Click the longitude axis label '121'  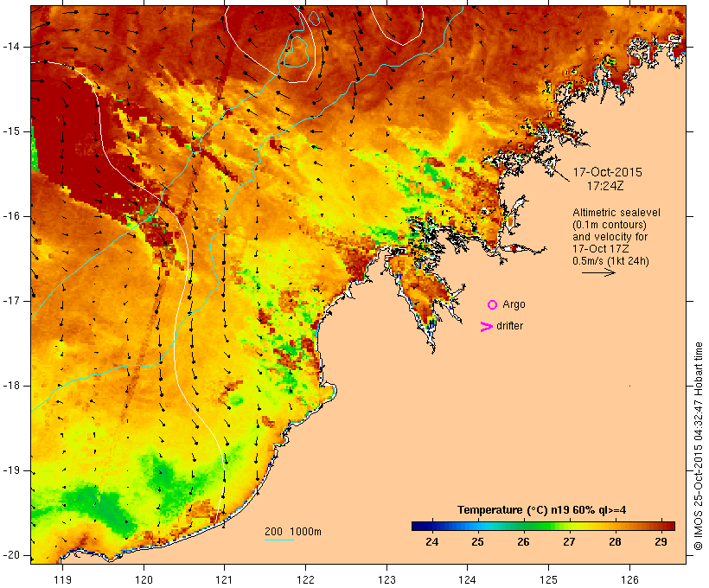coord(224,580)
